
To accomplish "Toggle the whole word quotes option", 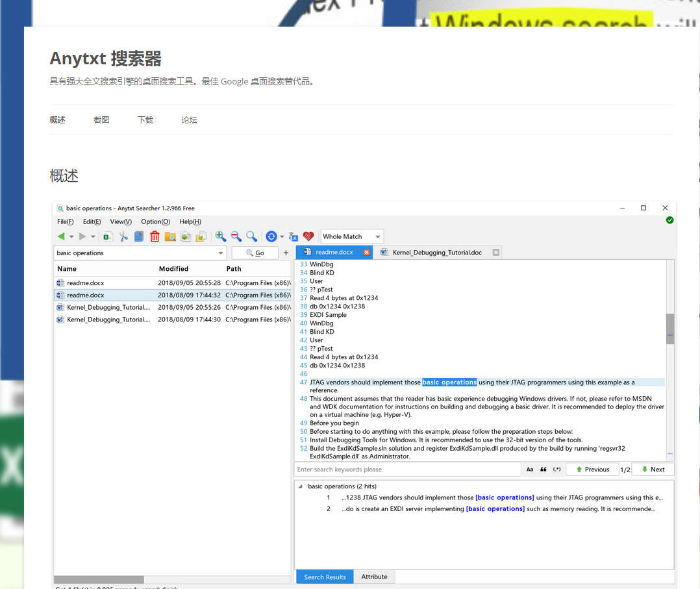I will pos(544,470).
